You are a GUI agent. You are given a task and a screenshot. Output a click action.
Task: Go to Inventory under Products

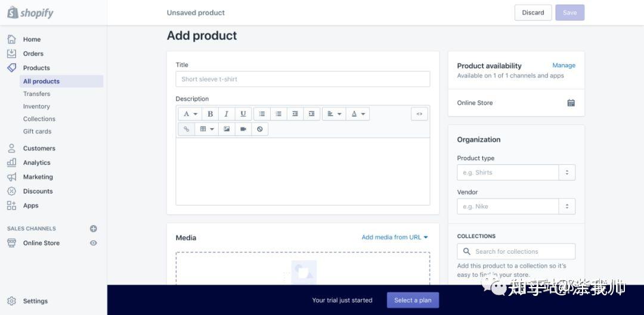point(36,106)
